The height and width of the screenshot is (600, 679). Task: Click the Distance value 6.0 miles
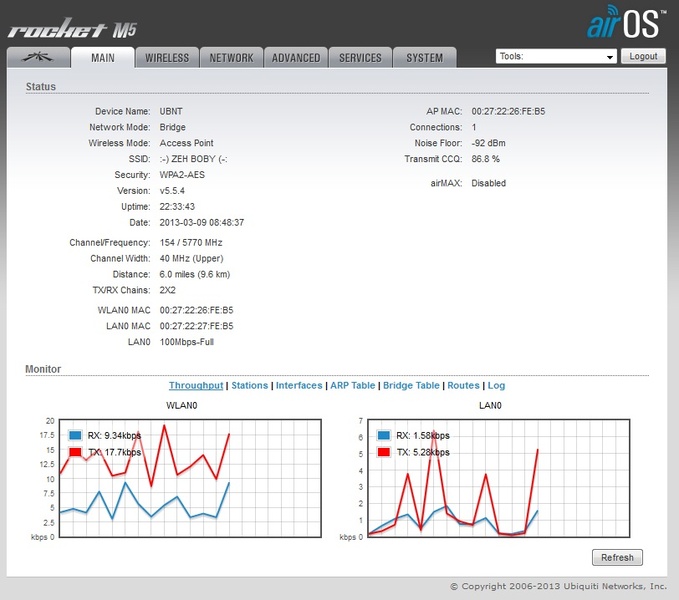[194, 274]
